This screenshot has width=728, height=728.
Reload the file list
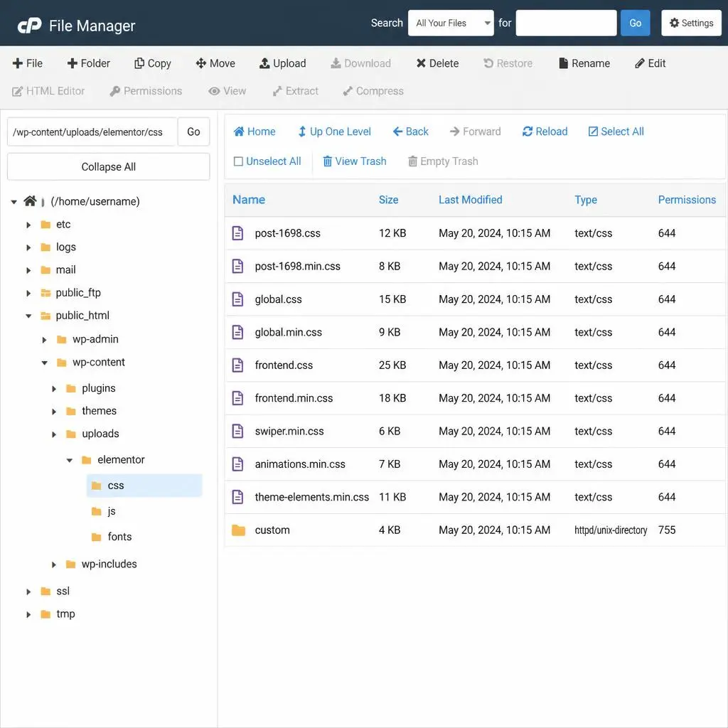(x=545, y=132)
